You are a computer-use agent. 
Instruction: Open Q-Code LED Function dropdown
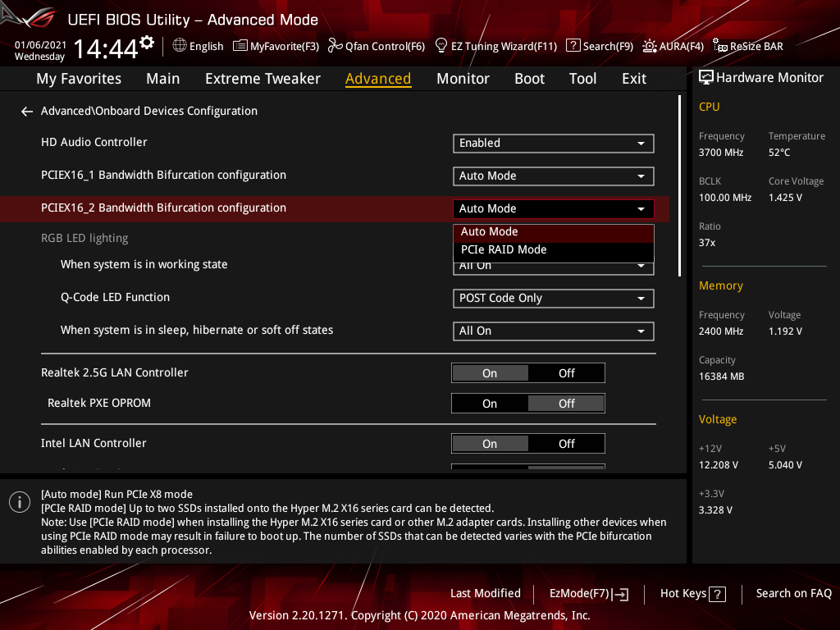[x=554, y=299]
